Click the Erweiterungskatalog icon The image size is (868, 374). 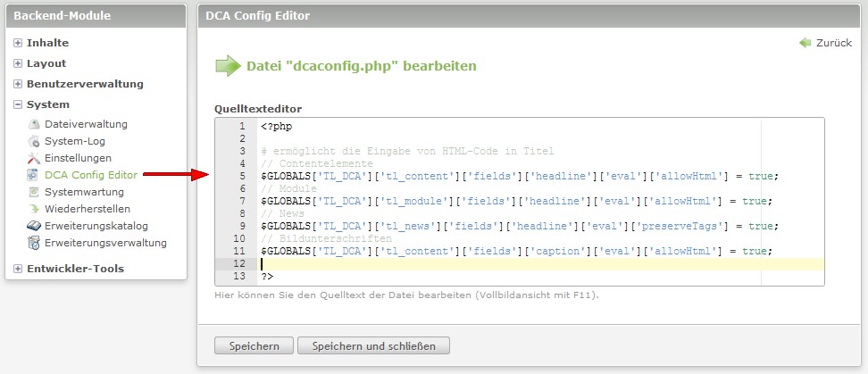(34, 226)
